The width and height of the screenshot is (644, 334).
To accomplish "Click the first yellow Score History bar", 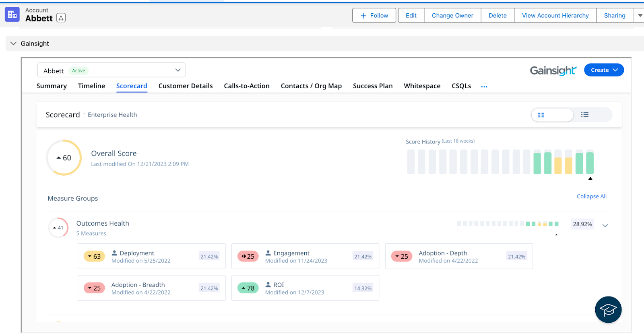I will pyautogui.click(x=558, y=166).
